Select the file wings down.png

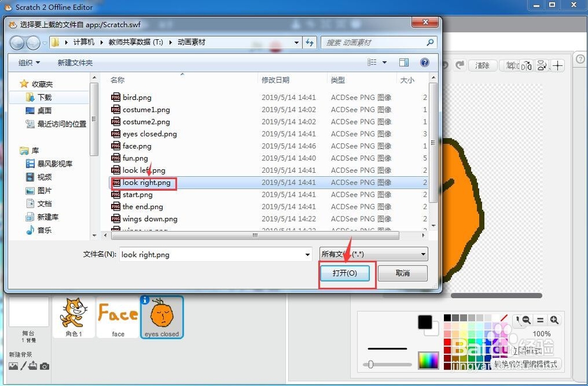150,219
